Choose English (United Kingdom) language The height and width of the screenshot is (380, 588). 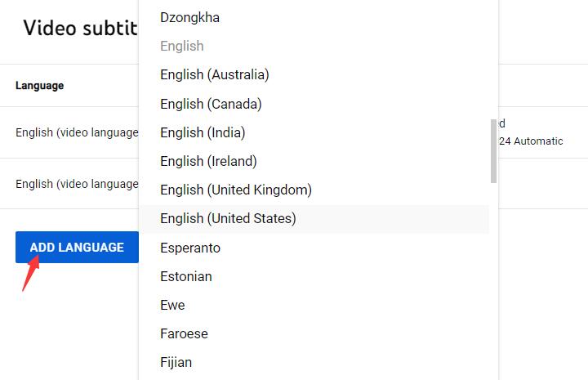[x=236, y=190]
